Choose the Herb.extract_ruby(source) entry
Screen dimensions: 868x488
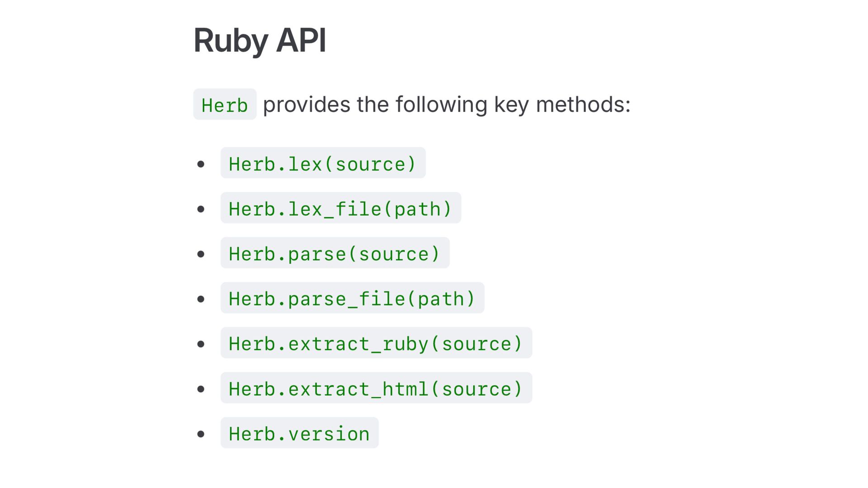coord(376,343)
